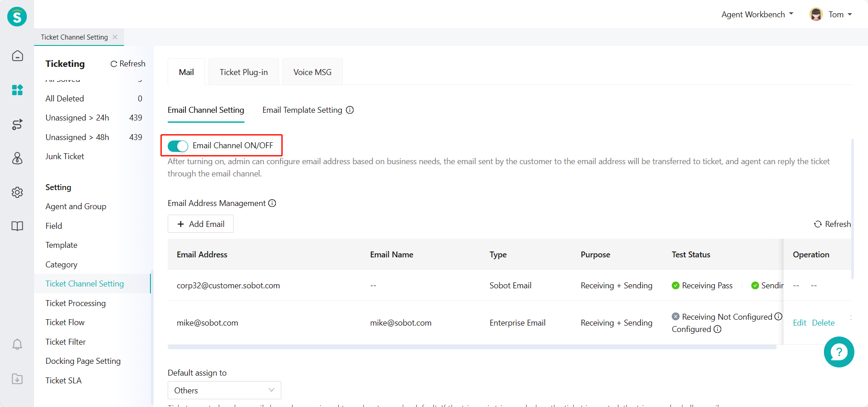Image resolution: width=868 pixels, height=407 pixels.
Task: Click the Add Email button
Action: tap(200, 224)
